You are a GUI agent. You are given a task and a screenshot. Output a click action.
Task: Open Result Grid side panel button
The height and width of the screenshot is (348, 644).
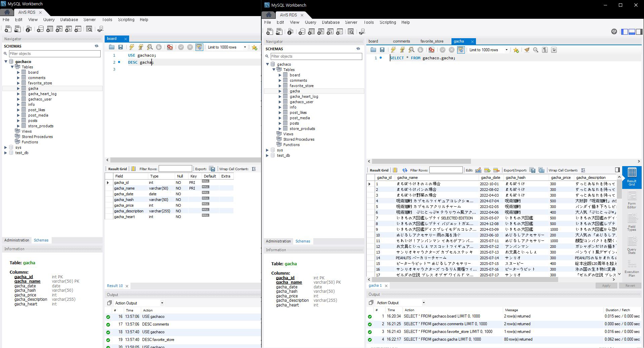(632, 177)
